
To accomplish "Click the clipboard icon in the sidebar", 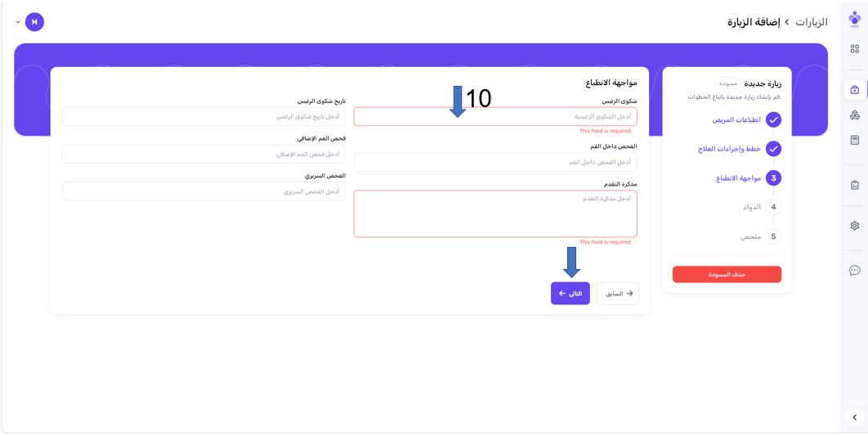I will 854,186.
